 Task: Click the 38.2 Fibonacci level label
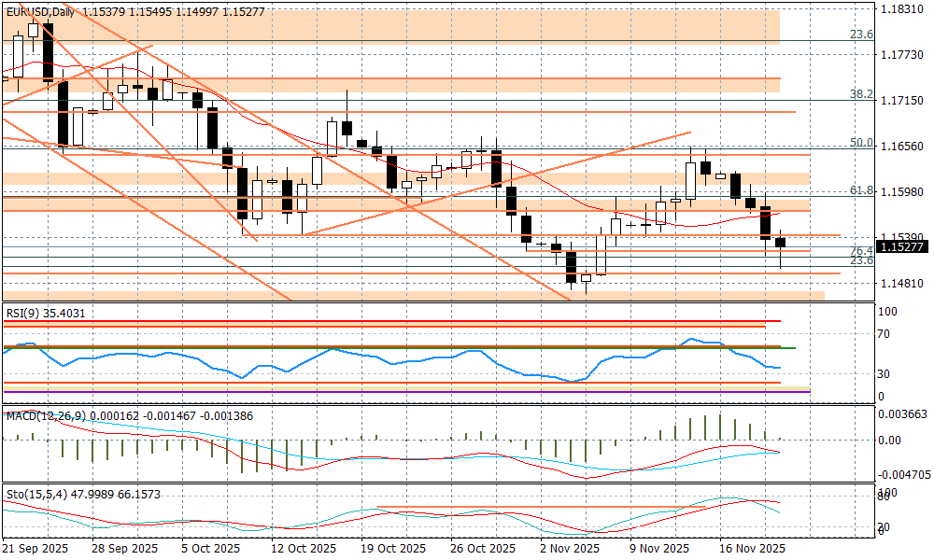pyautogui.click(x=860, y=94)
